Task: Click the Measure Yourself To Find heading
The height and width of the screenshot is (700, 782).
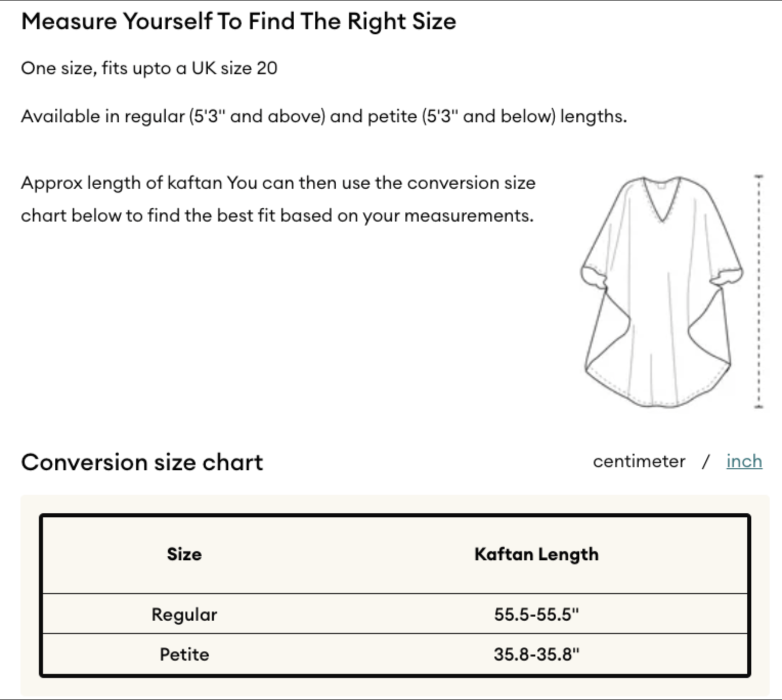Action: tap(238, 21)
